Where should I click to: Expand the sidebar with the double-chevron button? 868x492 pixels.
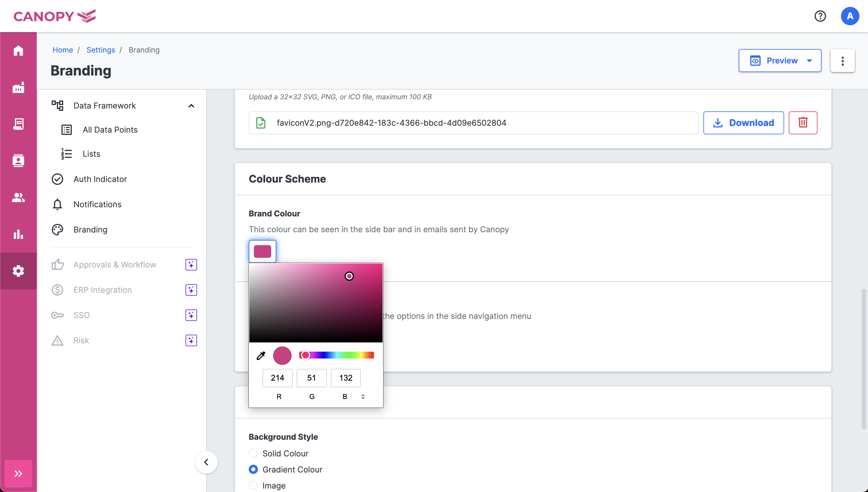pos(18,473)
